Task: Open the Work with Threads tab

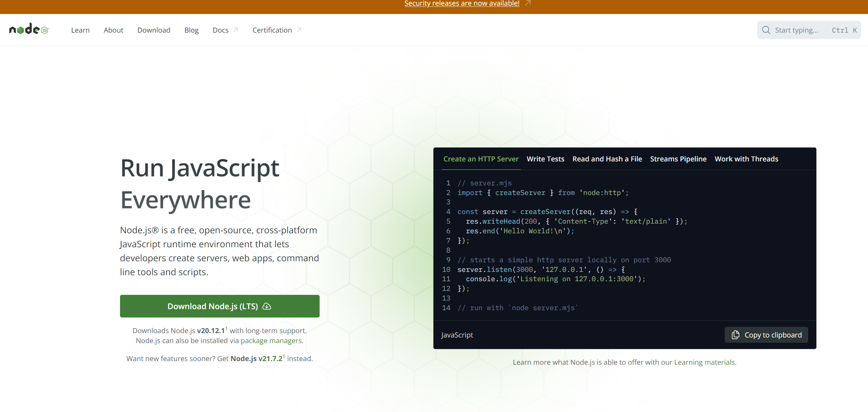Action: (746, 159)
